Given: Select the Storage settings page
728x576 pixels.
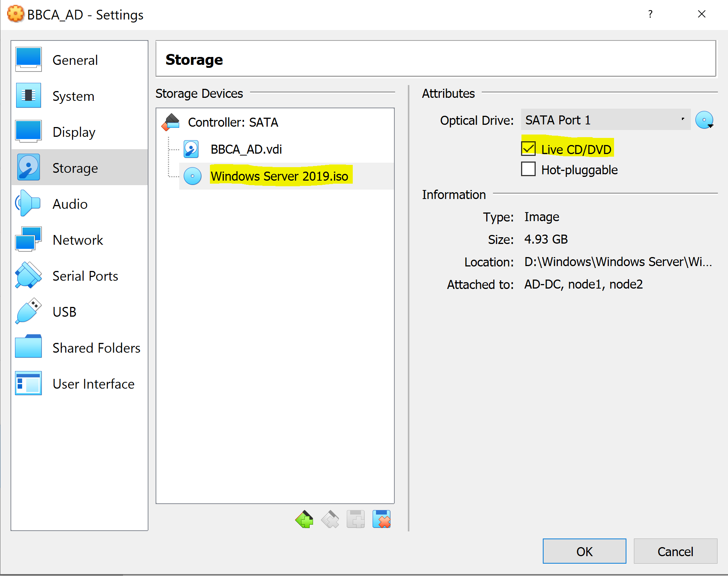Looking at the screenshot, I should click(79, 168).
